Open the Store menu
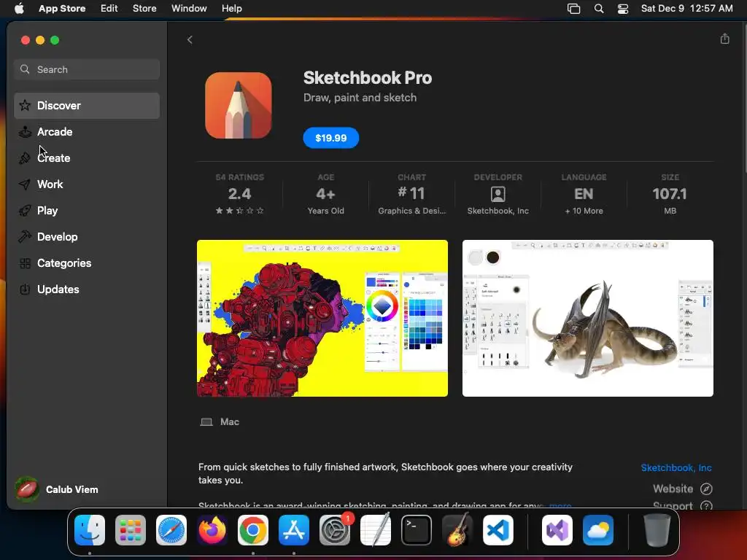 144,9
